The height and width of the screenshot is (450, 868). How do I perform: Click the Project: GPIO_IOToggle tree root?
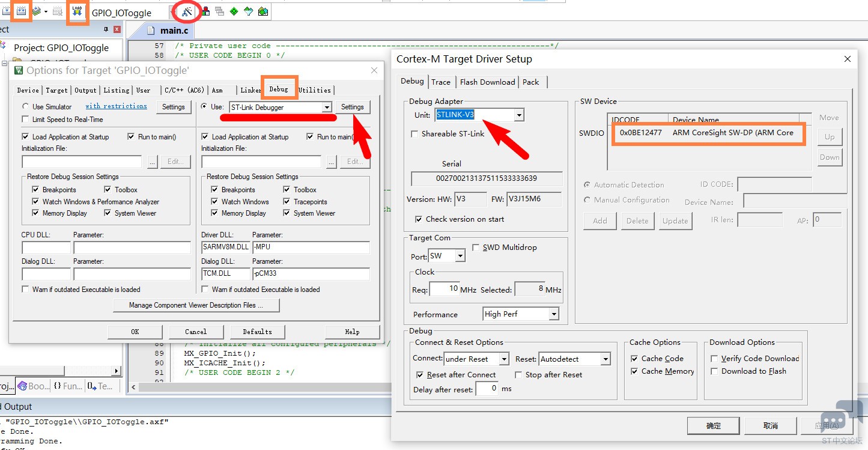[x=61, y=47]
